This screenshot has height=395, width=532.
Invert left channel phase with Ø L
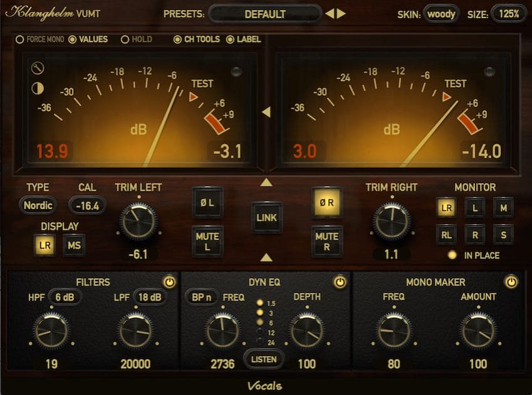click(207, 202)
